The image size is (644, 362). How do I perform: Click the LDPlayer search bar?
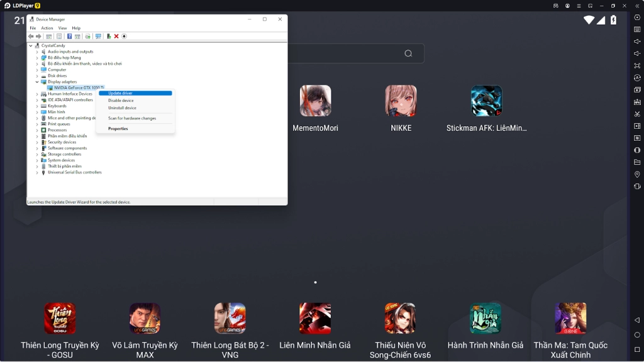pyautogui.click(x=356, y=53)
